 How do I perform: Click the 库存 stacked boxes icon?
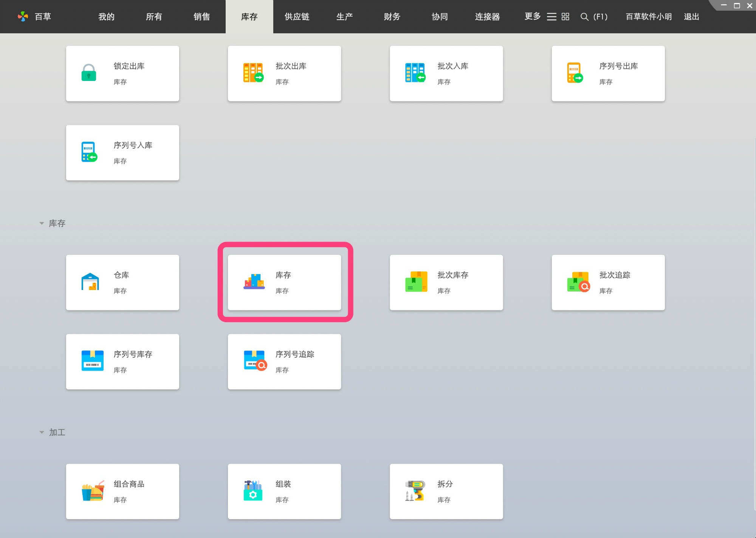pyautogui.click(x=254, y=282)
